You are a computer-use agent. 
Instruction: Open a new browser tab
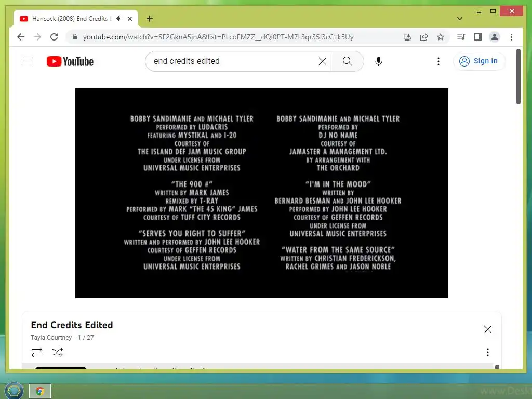[x=150, y=19]
